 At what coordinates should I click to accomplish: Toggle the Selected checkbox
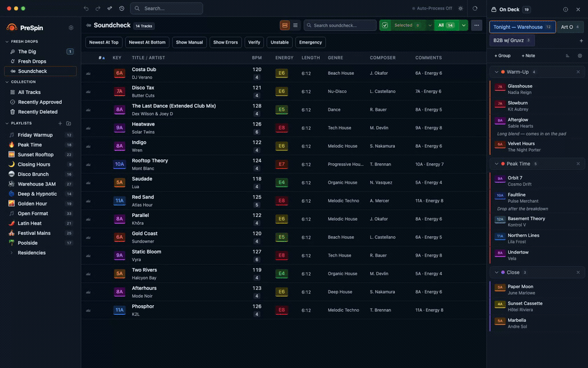point(385,25)
